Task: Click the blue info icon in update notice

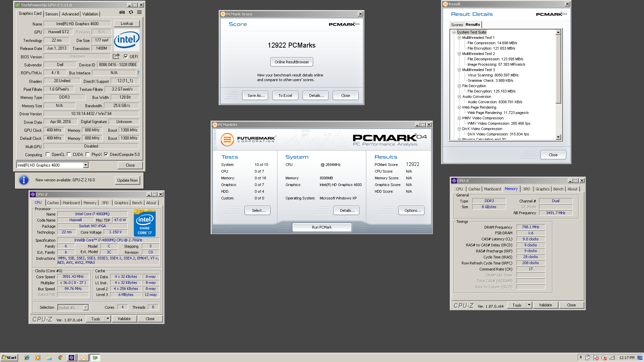Action: coord(24,180)
